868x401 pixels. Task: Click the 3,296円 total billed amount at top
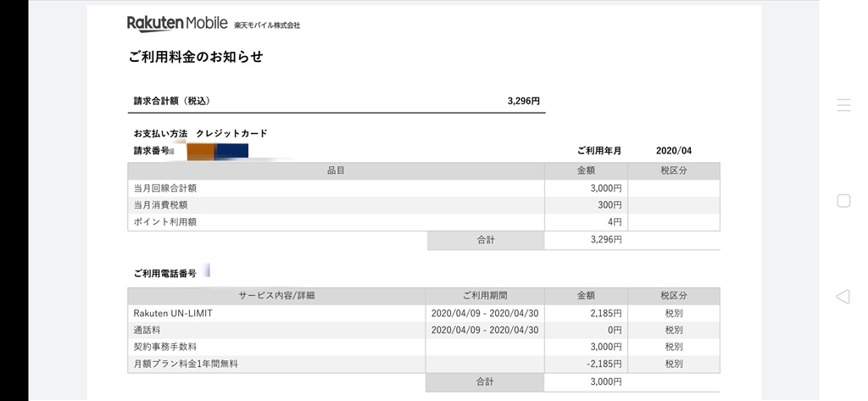[x=523, y=101]
